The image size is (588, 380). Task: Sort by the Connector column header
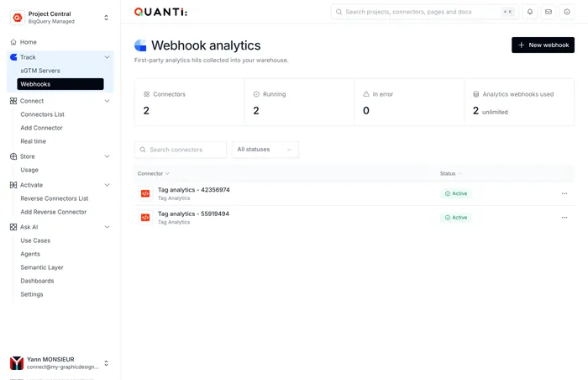[154, 173]
